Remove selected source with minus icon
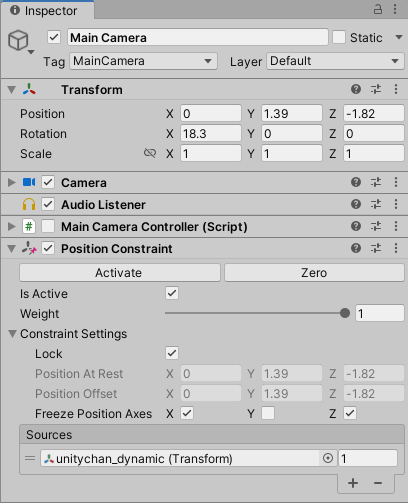The height and width of the screenshot is (503, 408). [x=378, y=483]
